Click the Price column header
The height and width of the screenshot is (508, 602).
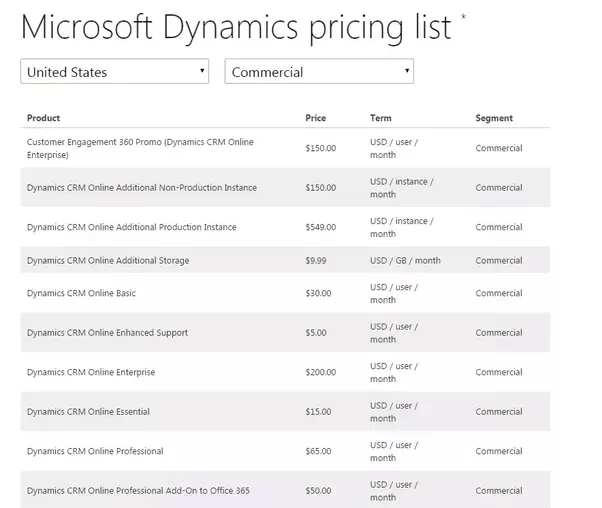(x=316, y=118)
